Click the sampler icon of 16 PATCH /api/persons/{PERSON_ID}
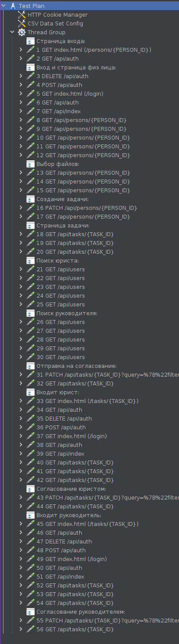This screenshot has height=644, width=179. [x=30, y=208]
